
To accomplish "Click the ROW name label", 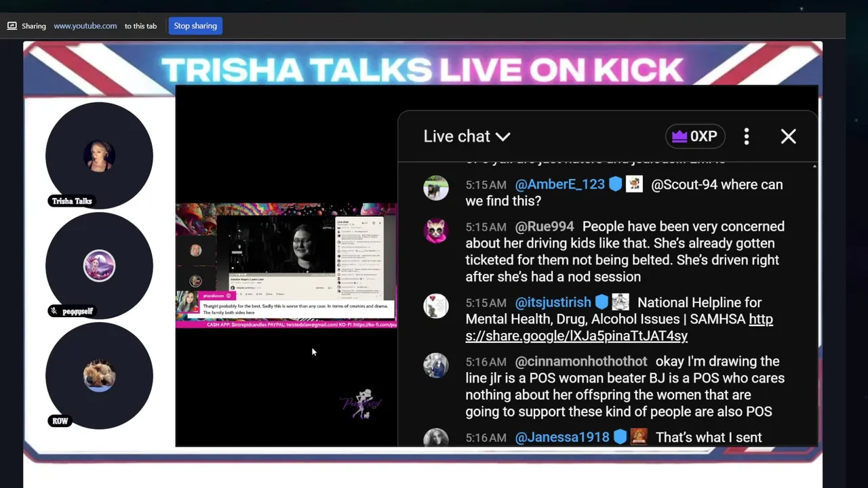I will (x=60, y=421).
